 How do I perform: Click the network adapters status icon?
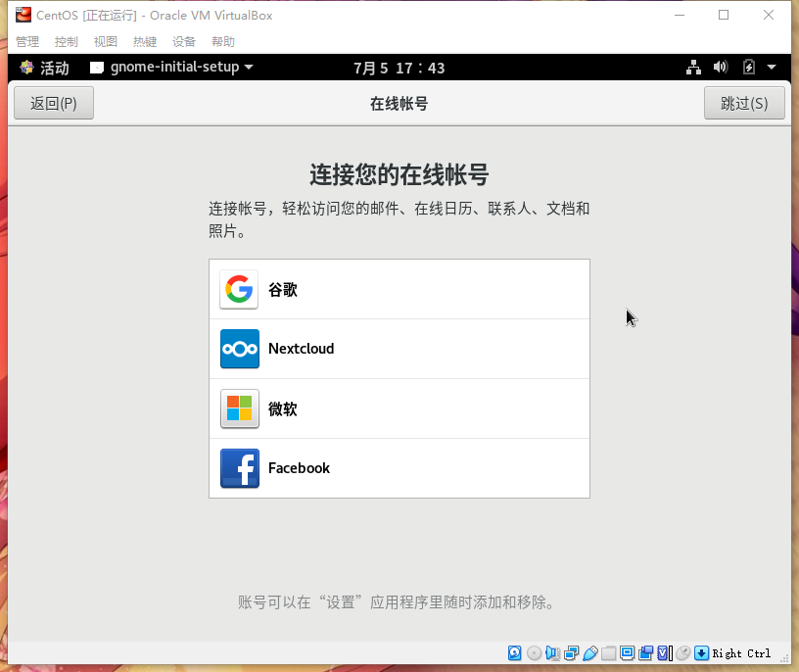click(572, 653)
